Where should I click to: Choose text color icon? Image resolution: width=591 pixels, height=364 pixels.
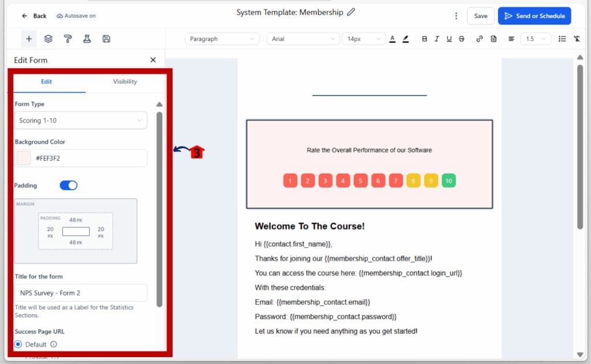392,39
